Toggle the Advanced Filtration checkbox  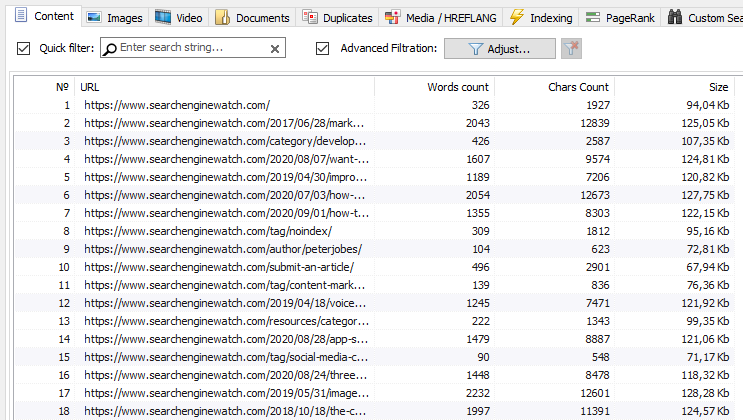[x=322, y=48]
